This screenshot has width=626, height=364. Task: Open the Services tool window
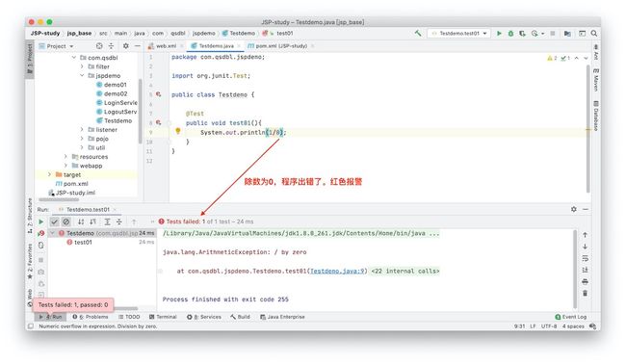pyautogui.click(x=204, y=317)
